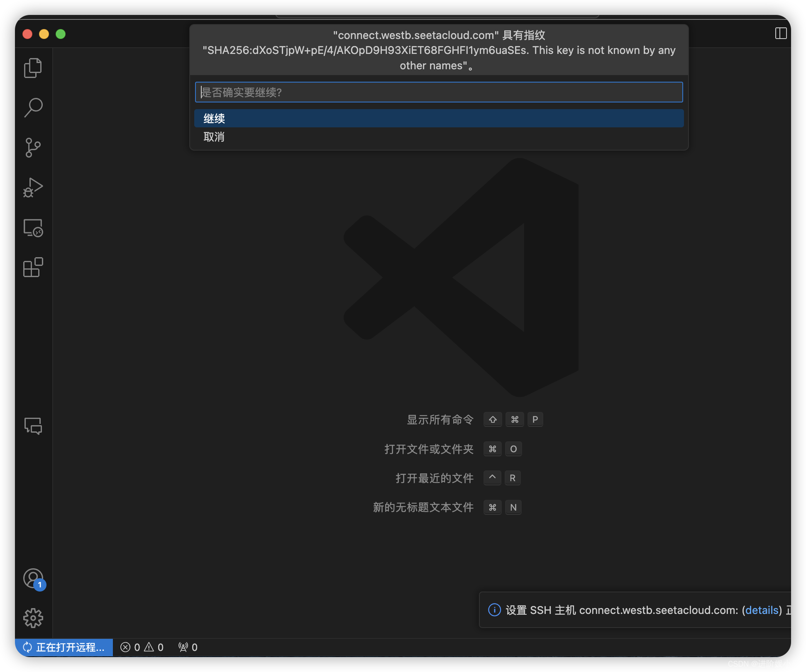Open the details link in SSH notification
Viewport: 806px width, 672px height.
click(762, 610)
